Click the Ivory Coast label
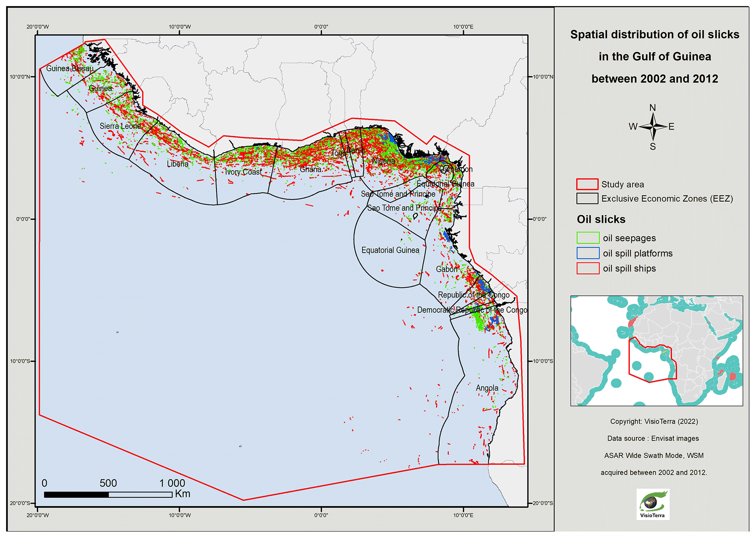Image resolution: width=756 pixels, height=538 pixels. coord(243,172)
